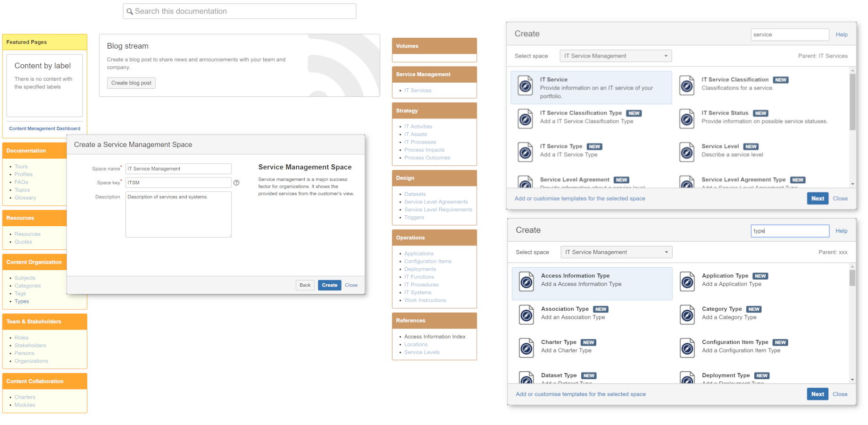
Task: Click 'Add or customise templates' link in the service Create dialog
Action: 580,198
